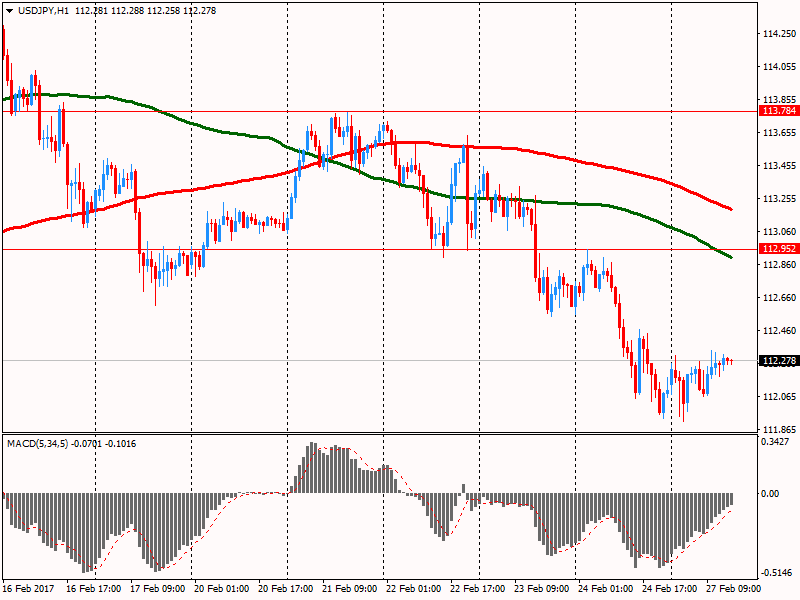Select price scale value 113.855

point(779,99)
